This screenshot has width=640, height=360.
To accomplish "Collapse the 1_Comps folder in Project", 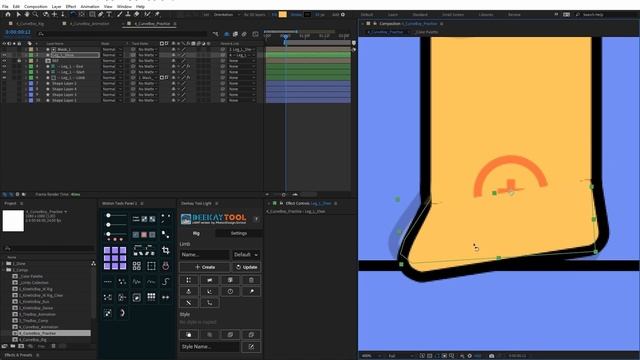I will point(3,270).
